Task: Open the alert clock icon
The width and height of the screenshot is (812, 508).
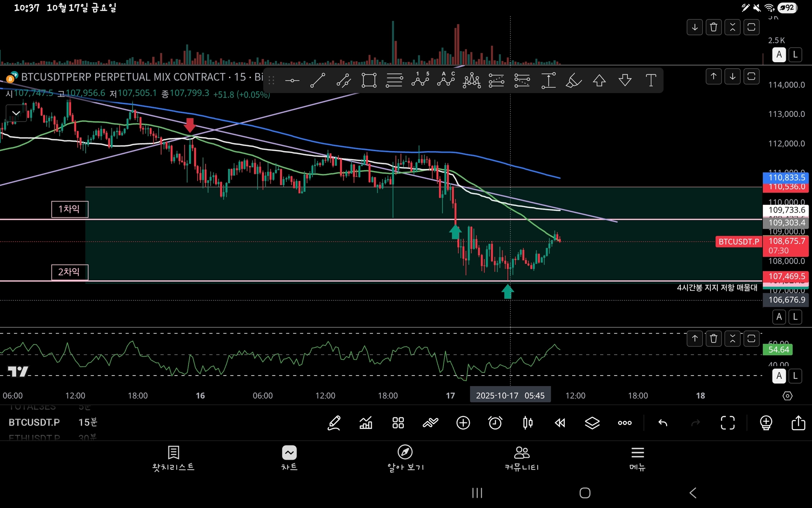Action: click(x=495, y=422)
